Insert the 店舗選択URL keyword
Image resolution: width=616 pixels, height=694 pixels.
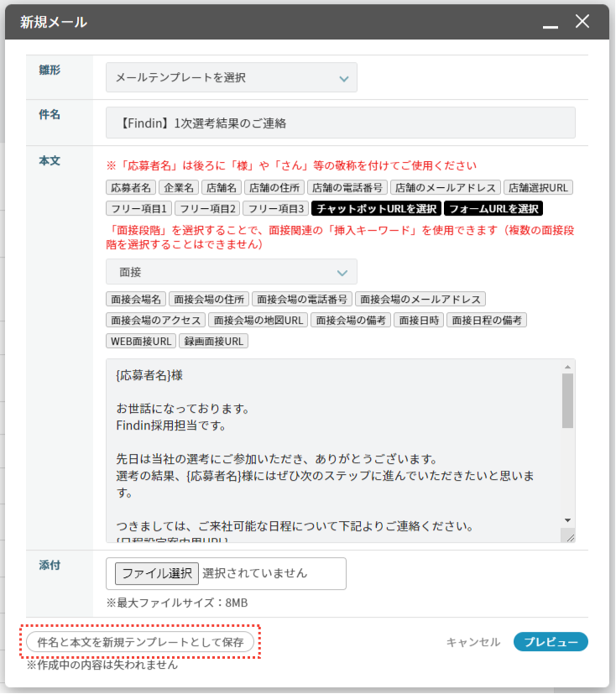(x=540, y=187)
